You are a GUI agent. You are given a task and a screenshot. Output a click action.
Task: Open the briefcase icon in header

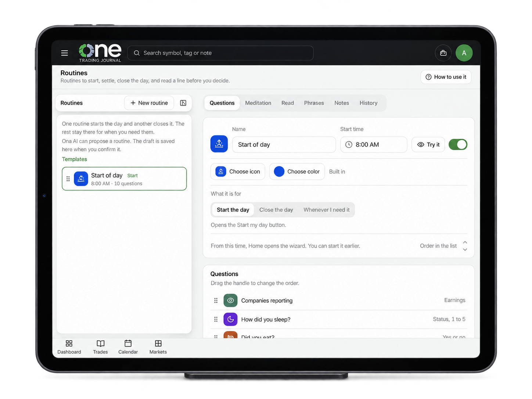click(x=443, y=53)
